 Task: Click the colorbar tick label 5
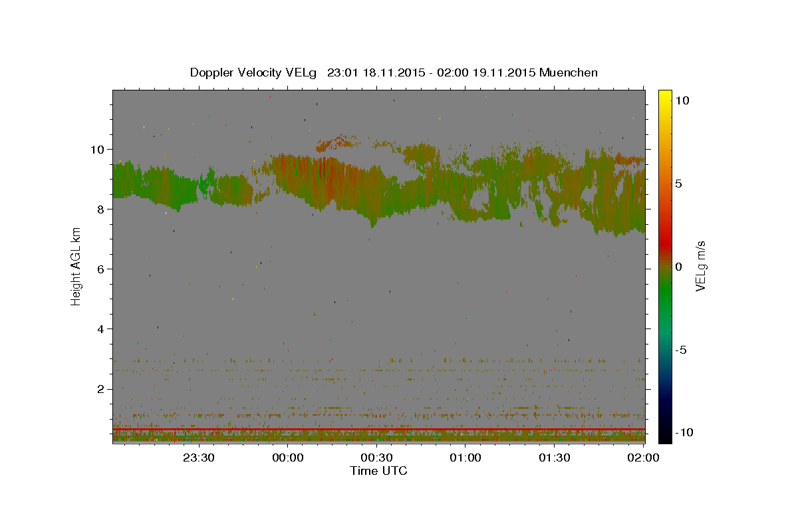678,184
